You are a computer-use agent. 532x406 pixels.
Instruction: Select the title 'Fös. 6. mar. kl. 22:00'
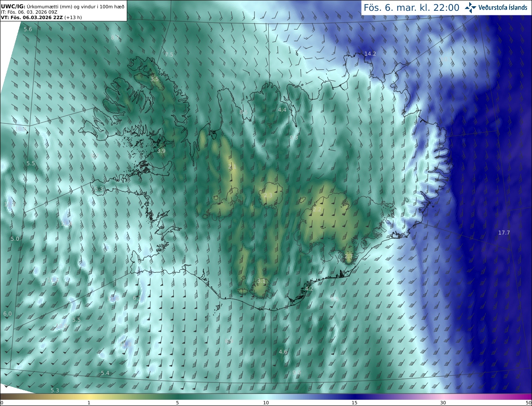click(x=411, y=7)
